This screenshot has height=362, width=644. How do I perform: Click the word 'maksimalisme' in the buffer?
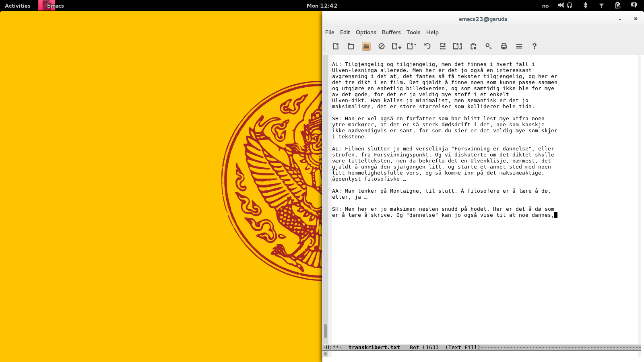click(351, 107)
